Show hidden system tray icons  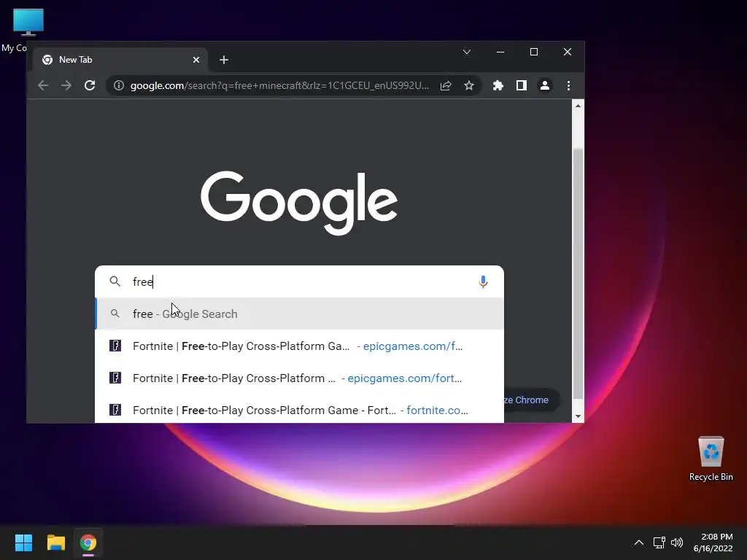639,542
